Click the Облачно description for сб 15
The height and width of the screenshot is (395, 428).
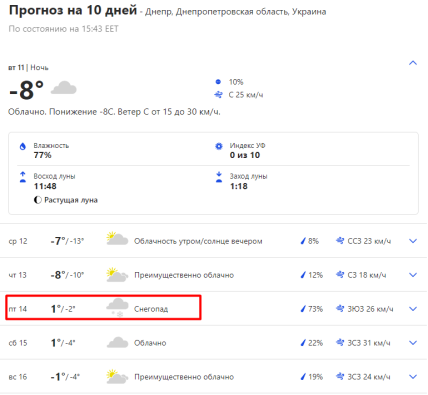(x=150, y=343)
